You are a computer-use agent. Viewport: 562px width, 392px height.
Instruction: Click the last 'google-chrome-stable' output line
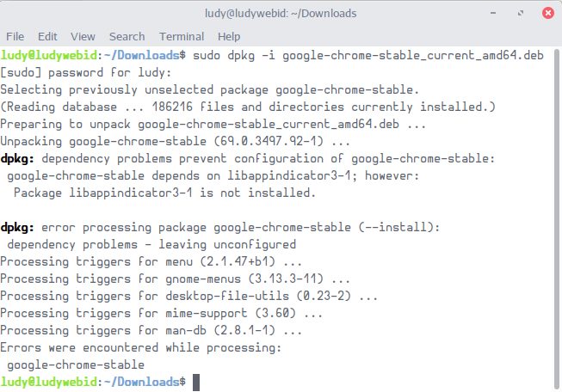[x=76, y=364]
